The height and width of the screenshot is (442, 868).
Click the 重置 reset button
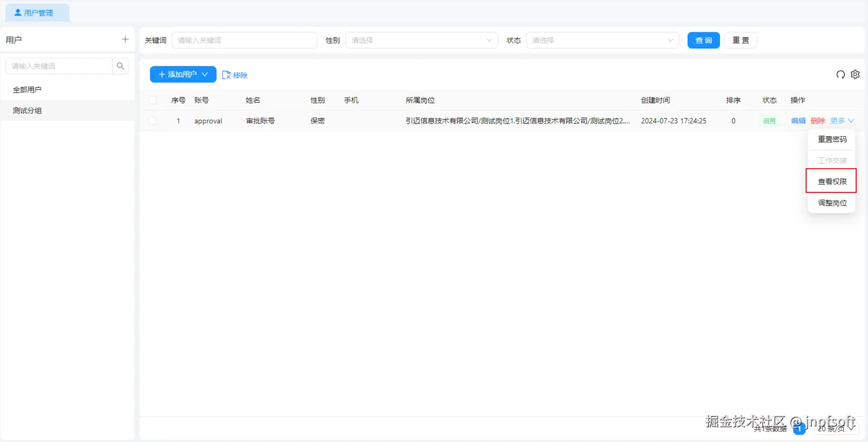coord(741,40)
